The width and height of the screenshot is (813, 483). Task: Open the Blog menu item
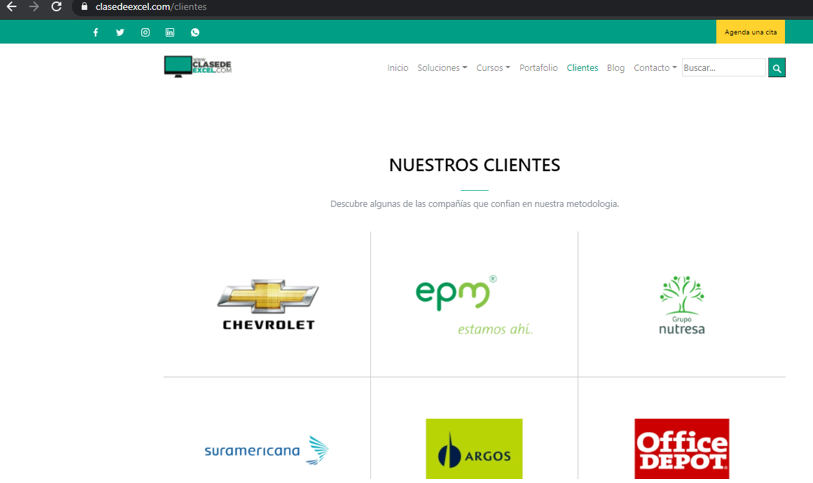point(615,67)
